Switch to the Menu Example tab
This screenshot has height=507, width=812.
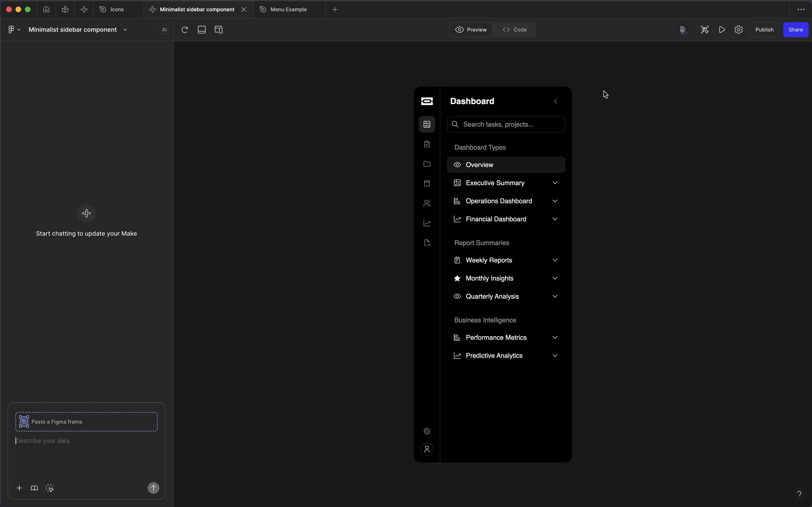coord(288,9)
